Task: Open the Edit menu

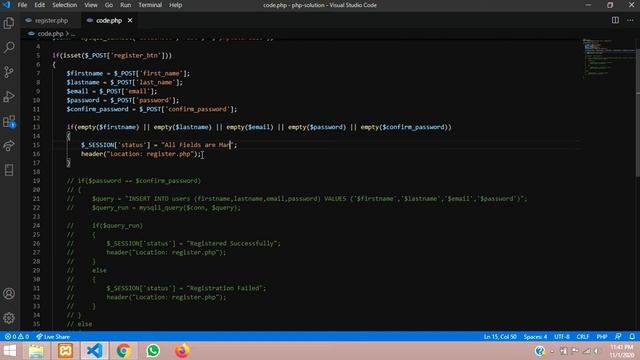Action: tap(39, 5)
